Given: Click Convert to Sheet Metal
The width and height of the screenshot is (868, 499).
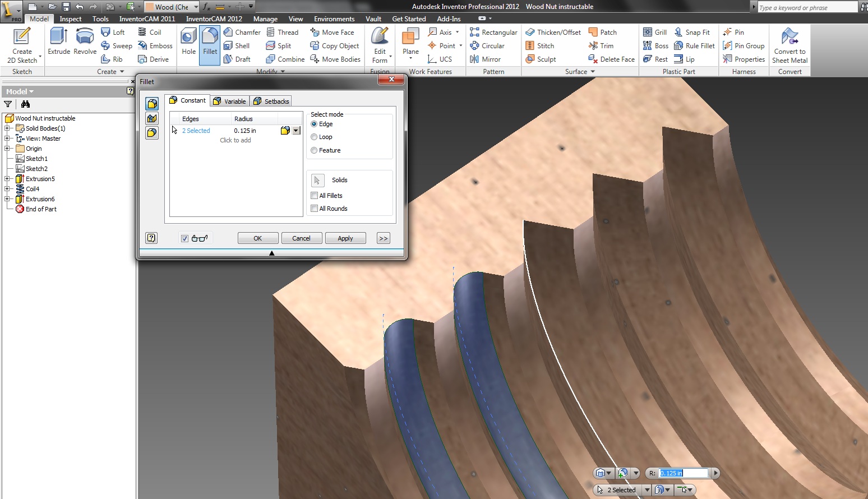Looking at the screenshot, I should (789, 45).
